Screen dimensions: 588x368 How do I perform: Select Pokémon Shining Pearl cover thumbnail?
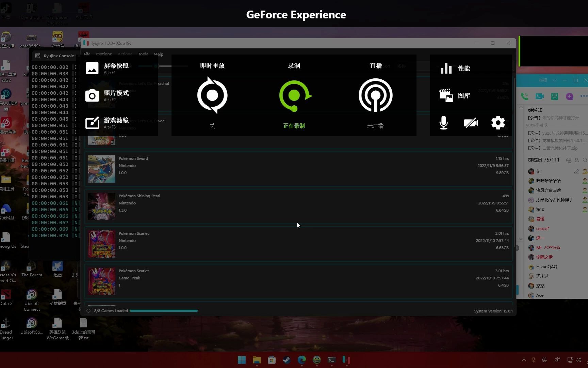click(102, 206)
